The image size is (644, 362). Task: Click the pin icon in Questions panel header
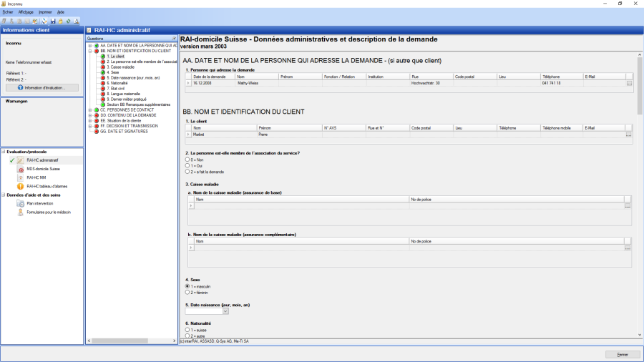pyautogui.click(x=174, y=38)
